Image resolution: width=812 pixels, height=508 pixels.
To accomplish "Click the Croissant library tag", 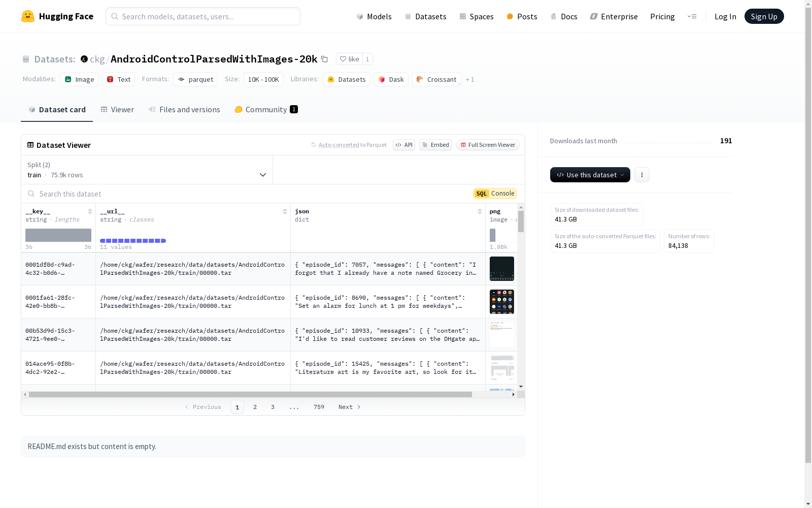I will tap(436, 79).
